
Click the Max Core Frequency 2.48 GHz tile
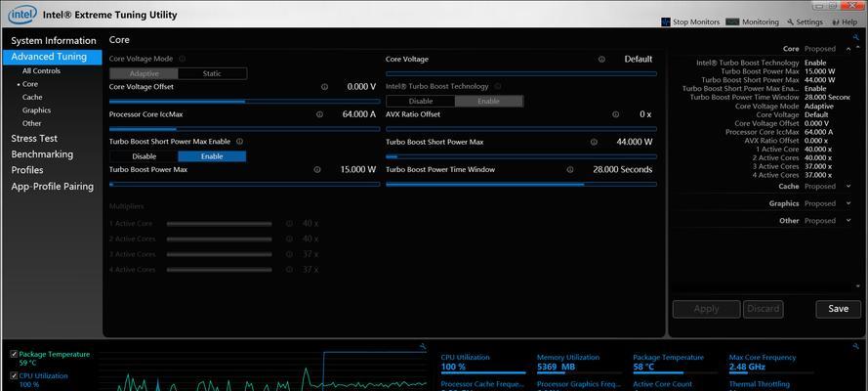[x=771, y=363]
